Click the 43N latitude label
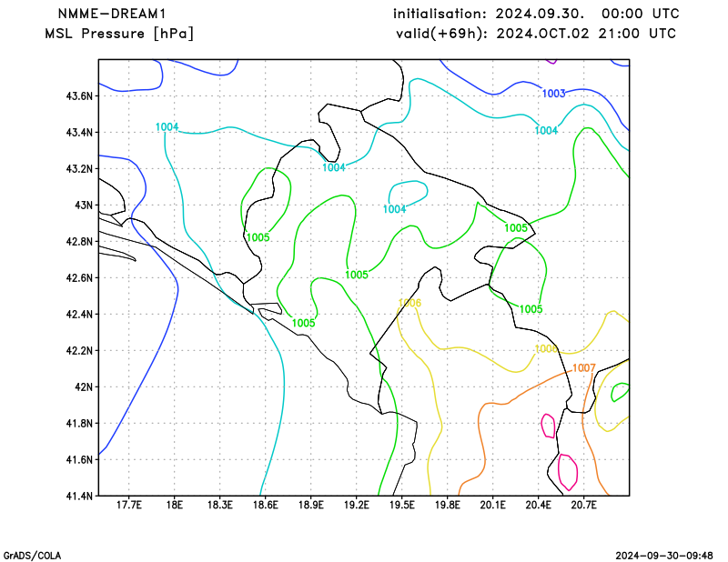The height and width of the screenshot is (562, 728). pyautogui.click(x=84, y=206)
